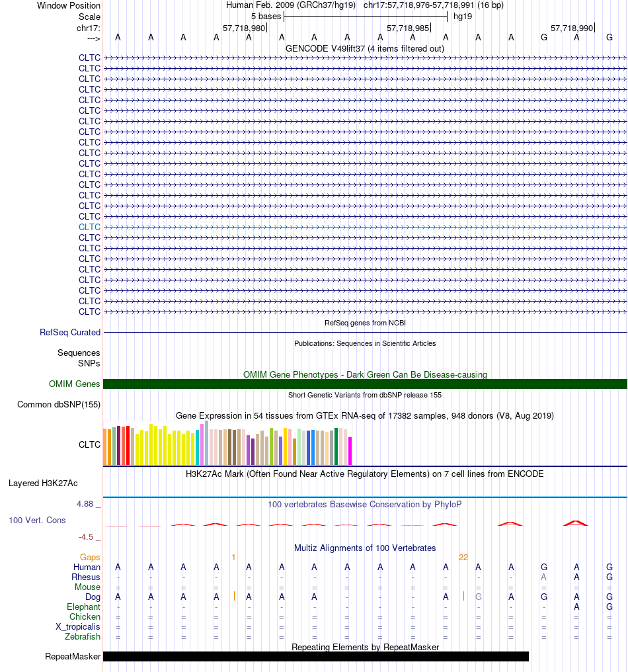Open the Publications: Sequences in Scientific Articles title
This screenshot has height=672, width=628.
tap(365, 343)
